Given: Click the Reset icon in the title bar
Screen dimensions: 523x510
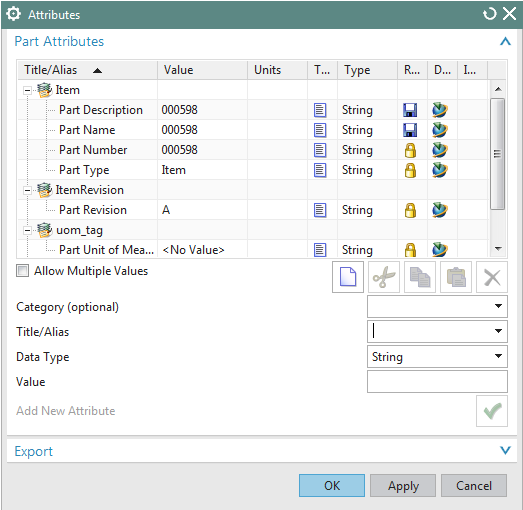Looking at the screenshot, I should coord(490,14).
